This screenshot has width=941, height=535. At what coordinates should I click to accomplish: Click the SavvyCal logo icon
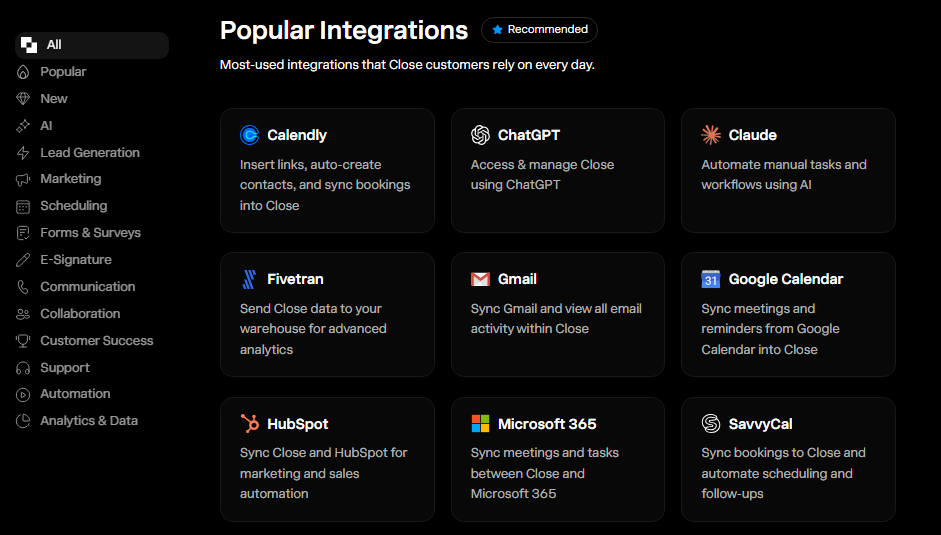click(711, 423)
